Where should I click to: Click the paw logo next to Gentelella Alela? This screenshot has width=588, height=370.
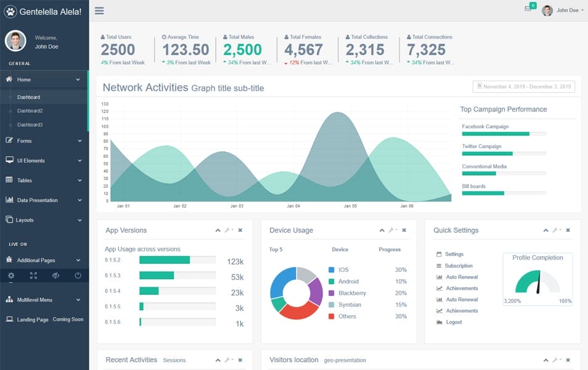tap(10, 10)
